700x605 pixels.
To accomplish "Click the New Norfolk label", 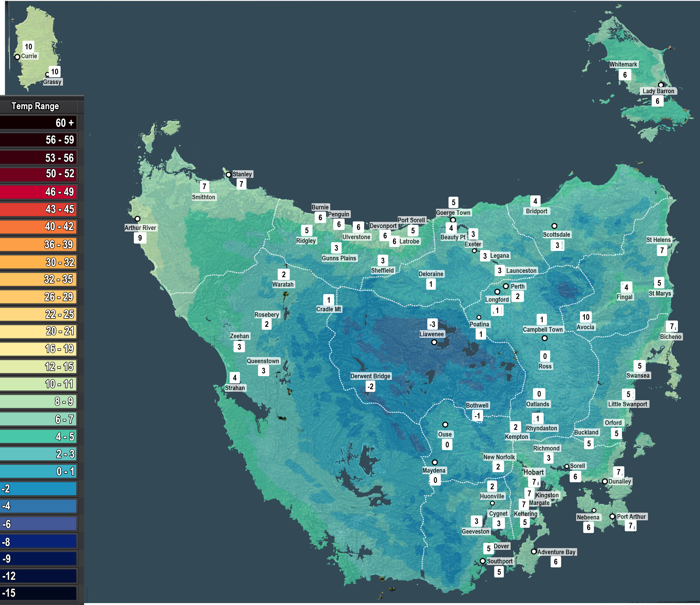I will (x=499, y=457).
